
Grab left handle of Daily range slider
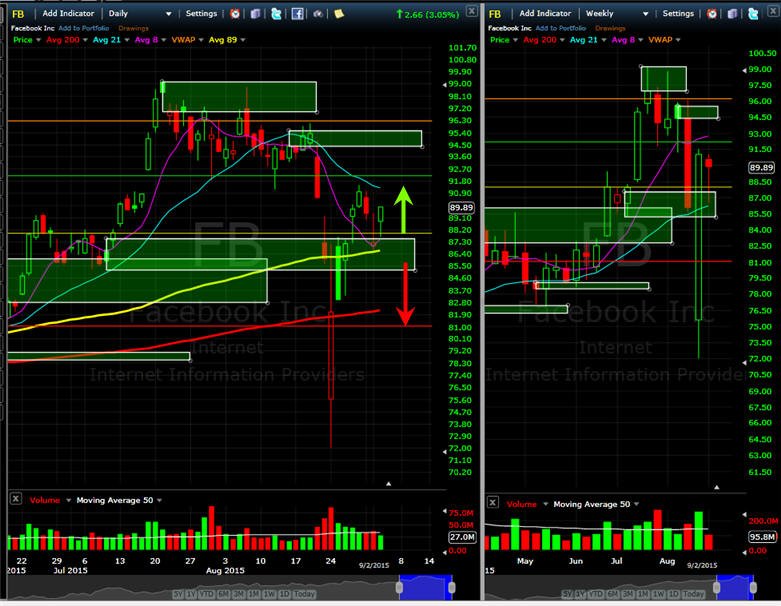coord(399,588)
